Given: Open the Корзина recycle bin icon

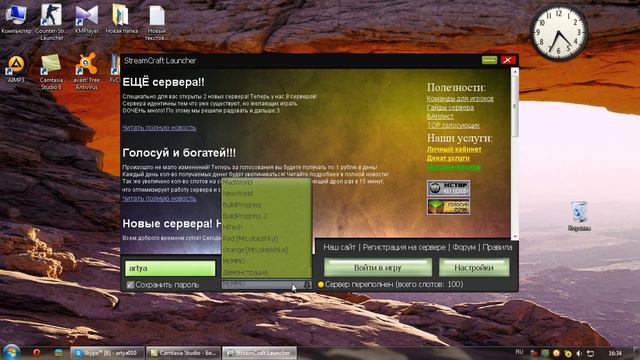Looking at the screenshot, I should click(x=579, y=216).
